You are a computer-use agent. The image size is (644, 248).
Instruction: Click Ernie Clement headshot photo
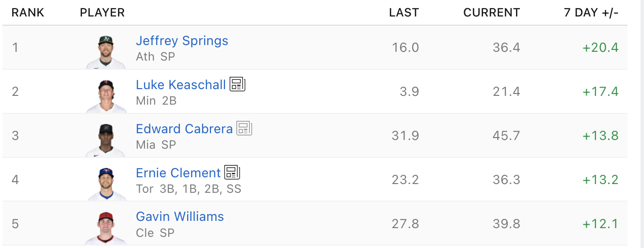tap(106, 184)
